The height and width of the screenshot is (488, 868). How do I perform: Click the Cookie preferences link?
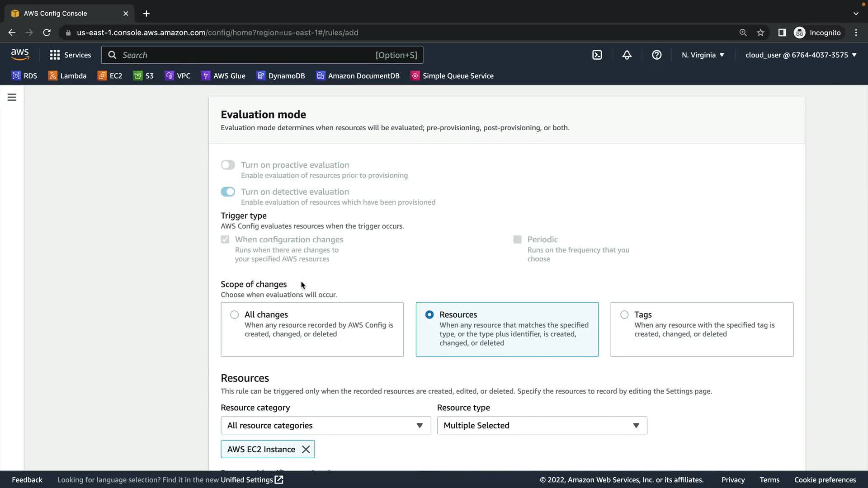825,480
